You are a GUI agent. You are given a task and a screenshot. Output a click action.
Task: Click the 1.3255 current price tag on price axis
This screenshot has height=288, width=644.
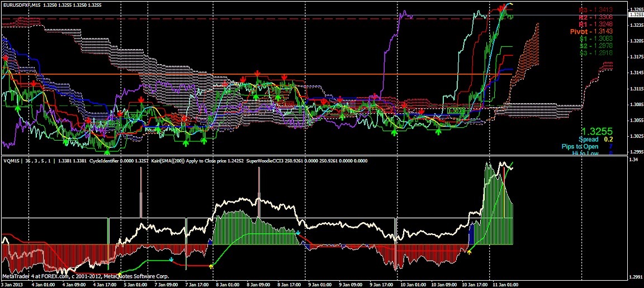pos(635,15)
